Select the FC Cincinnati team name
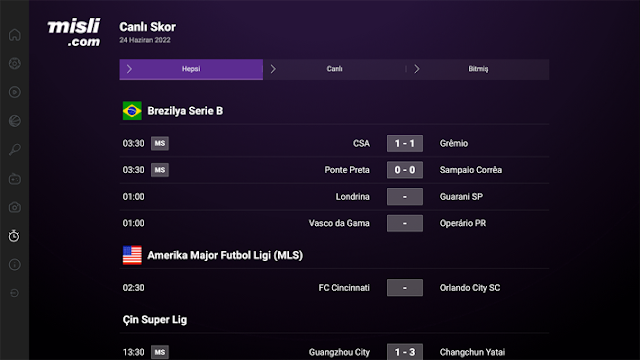Image resolution: width=640 pixels, height=360 pixels. point(344,288)
